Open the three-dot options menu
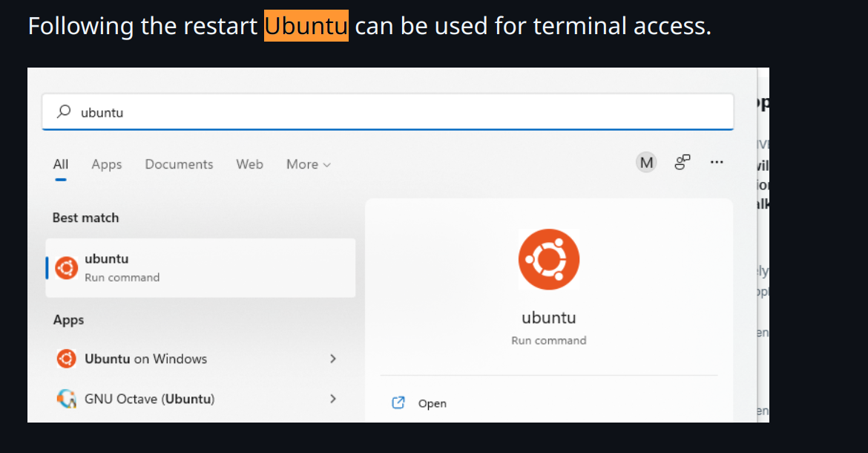This screenshot has height=453, width=868. click(717, 162)
